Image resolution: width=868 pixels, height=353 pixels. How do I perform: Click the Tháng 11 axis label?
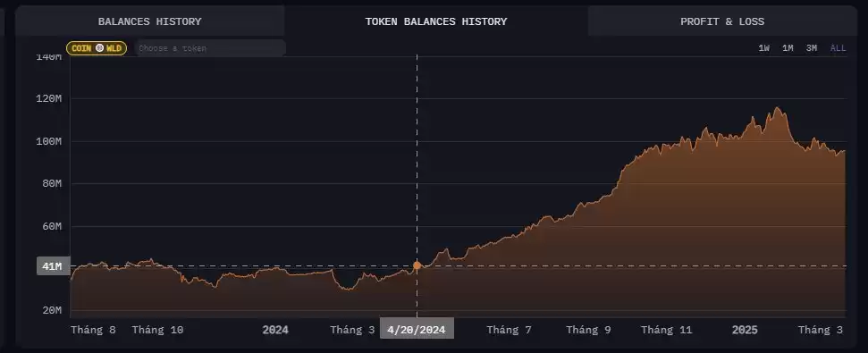point(667,331)
